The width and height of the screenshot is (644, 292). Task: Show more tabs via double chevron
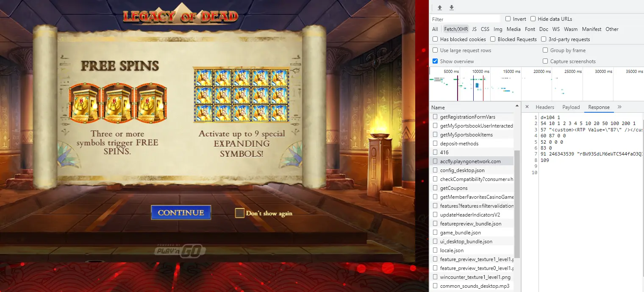tap(620, 107)
